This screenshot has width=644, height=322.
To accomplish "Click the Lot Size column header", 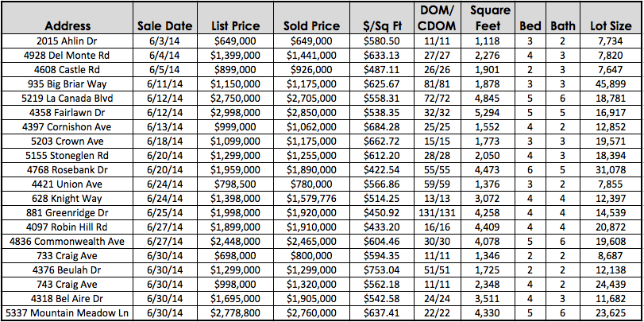I will pos(611,18).
